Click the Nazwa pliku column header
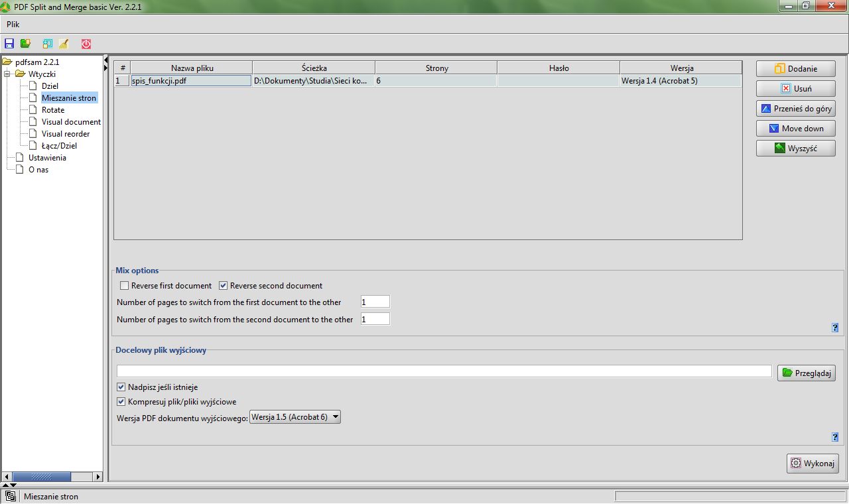 (192, 68)
